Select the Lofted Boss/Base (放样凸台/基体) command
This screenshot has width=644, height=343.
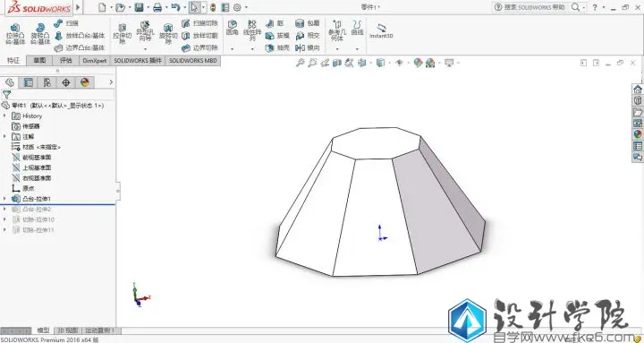(x=80, y=36)
